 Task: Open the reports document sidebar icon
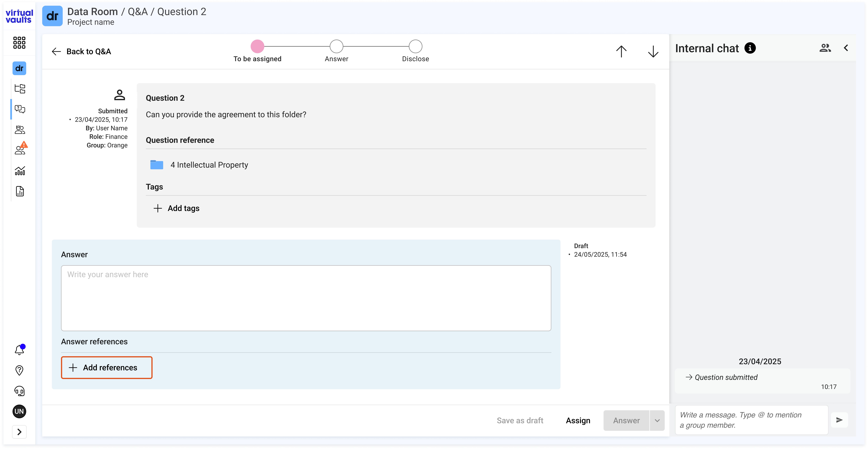[x=20, y=191]
